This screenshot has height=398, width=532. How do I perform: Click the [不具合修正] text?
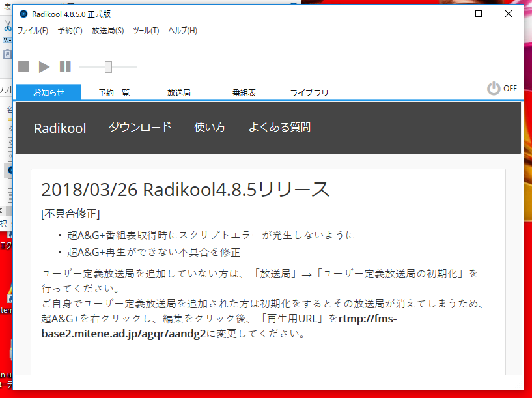point(70,214)
